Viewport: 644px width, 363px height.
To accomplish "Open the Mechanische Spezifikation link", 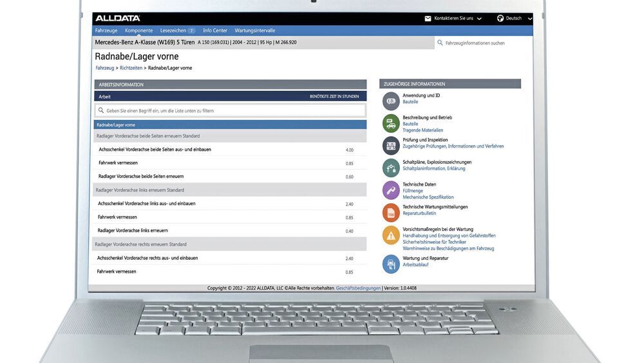I will click(x=428, y=197).
